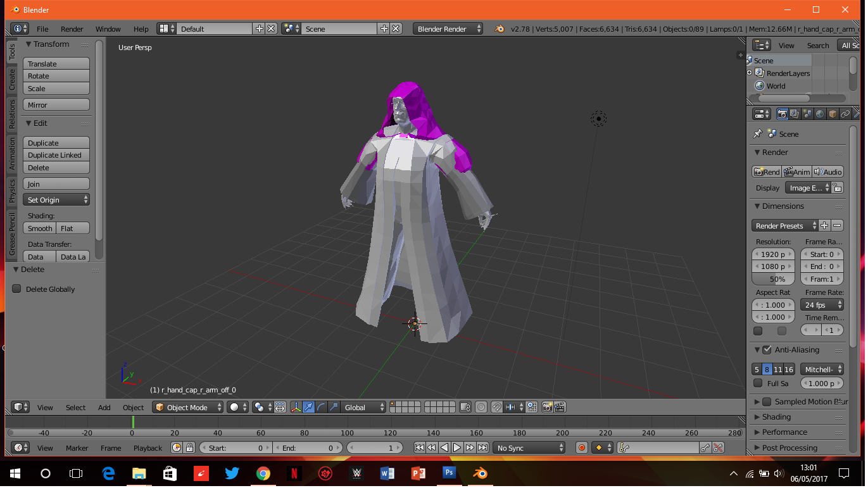Viewport: 868px width, 488px height.
Task: Select the Render properties camera tab
Action: (783, 115)
